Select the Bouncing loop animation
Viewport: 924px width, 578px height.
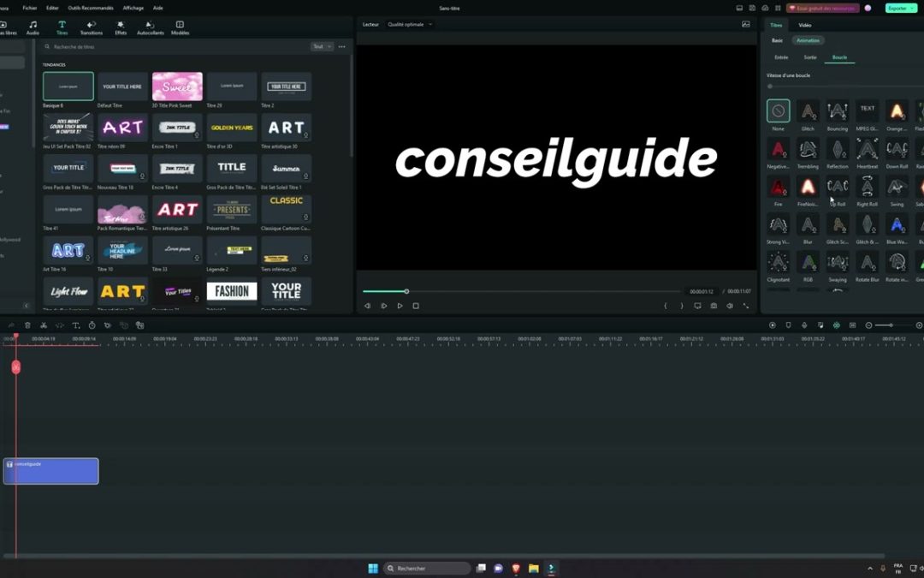click(838, 110)
